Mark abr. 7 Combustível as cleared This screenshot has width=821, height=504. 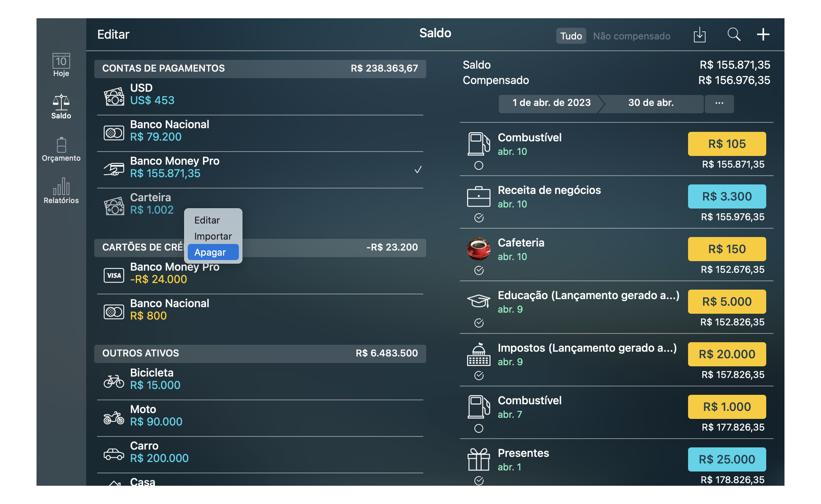coord(478,428)
